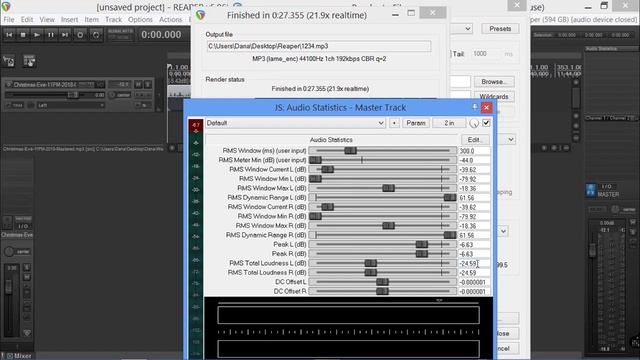Adjust the Peak L (dB) slider
The height and width of the screenshot is (360, 640).
(x=383, y=244)
